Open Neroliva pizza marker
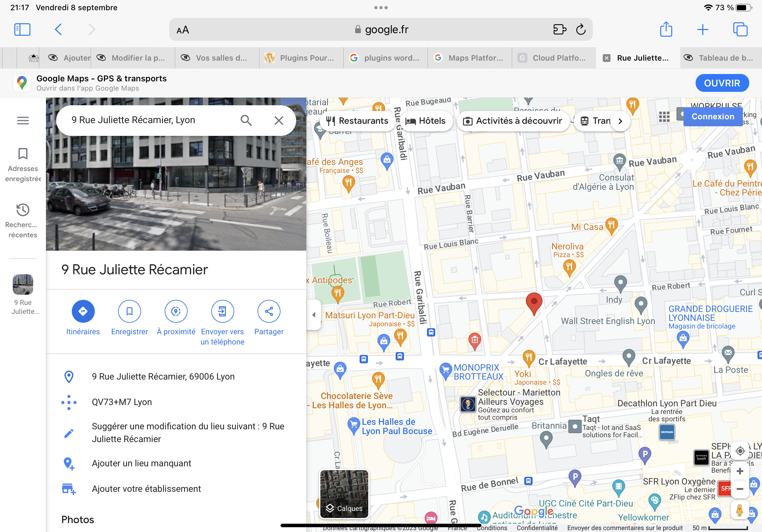The image size is (762, 532). point(569,267)
